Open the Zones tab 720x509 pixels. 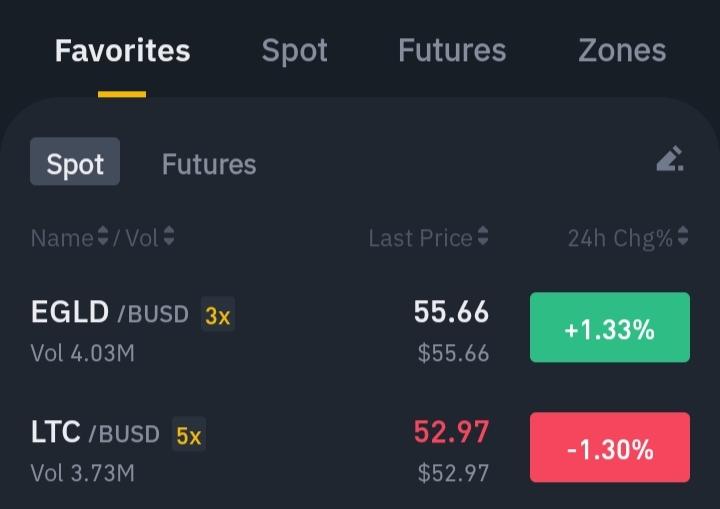click(x=622, y=51)
